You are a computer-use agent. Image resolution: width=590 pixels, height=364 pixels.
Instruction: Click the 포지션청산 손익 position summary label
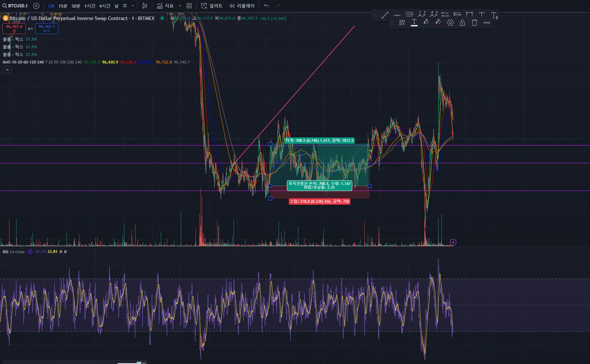click(x=319, y=185)
